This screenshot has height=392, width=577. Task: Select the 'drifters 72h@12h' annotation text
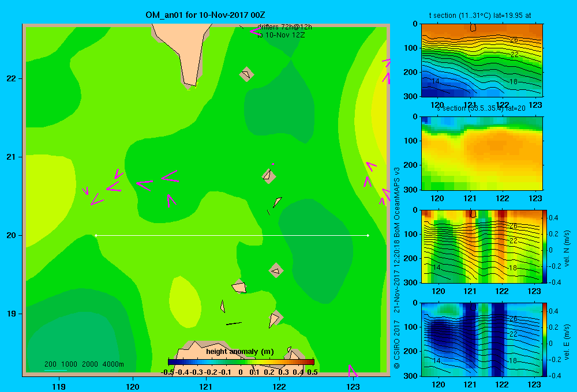284,27
